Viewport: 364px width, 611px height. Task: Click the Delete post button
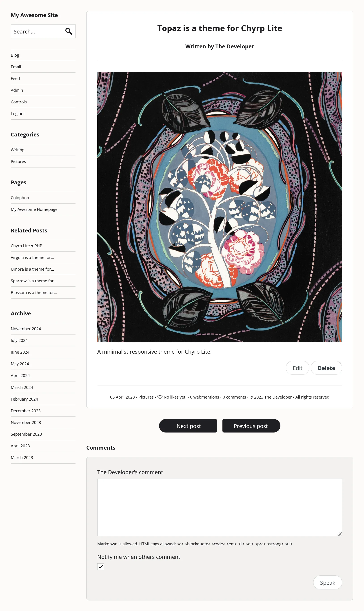click(326, 368)
